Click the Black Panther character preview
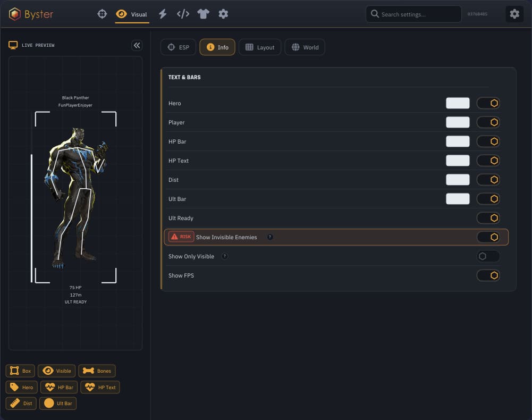The image size is (532, 420). (75, 198)
